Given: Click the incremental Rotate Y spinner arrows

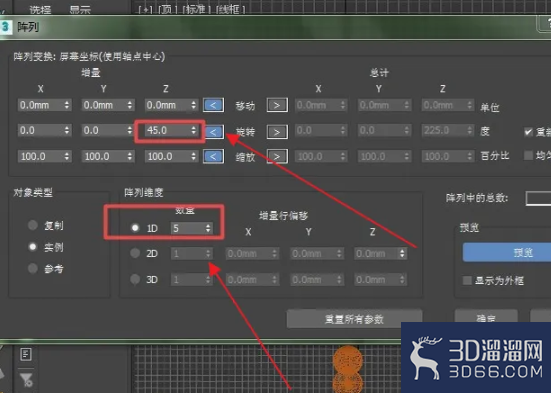Looking at the screenshot, I should 130,130.
